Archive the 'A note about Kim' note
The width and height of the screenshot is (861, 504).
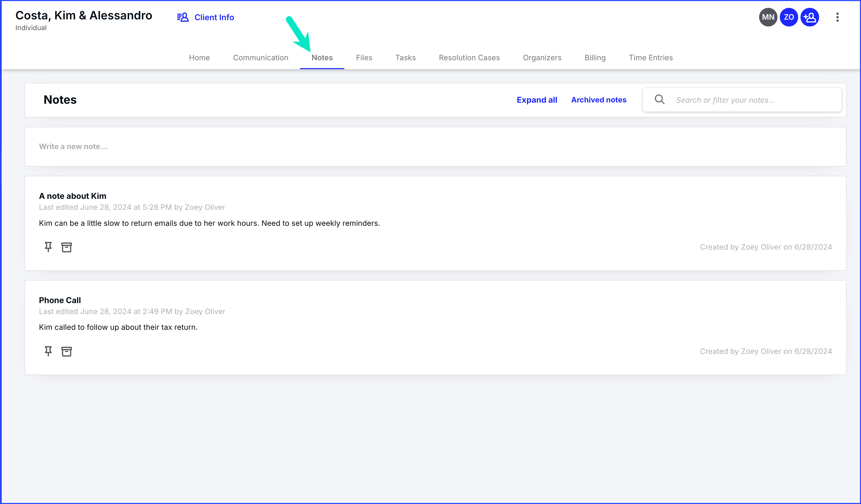coord(66,247)
